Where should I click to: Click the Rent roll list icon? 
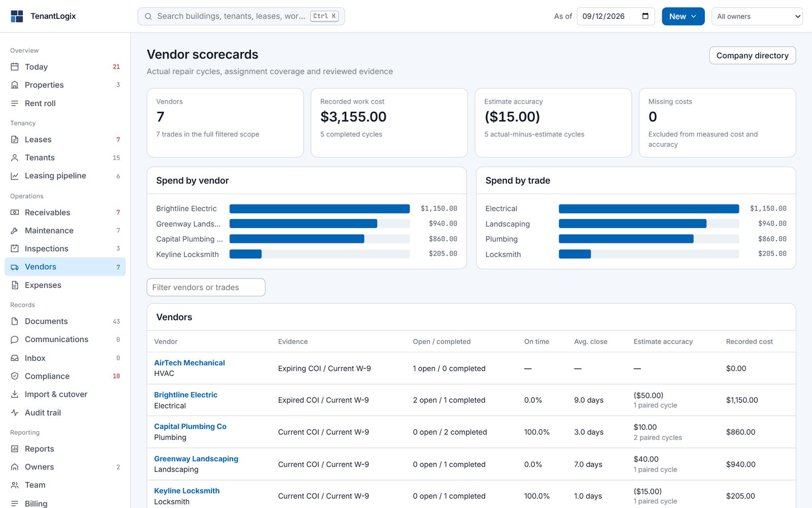(15, 103)
